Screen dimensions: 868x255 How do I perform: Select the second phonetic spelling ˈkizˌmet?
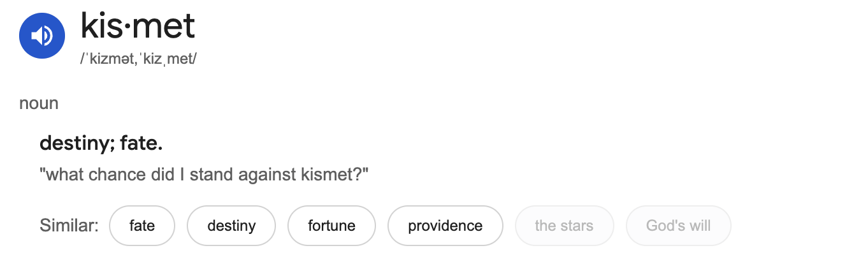(x=164, y=59)
